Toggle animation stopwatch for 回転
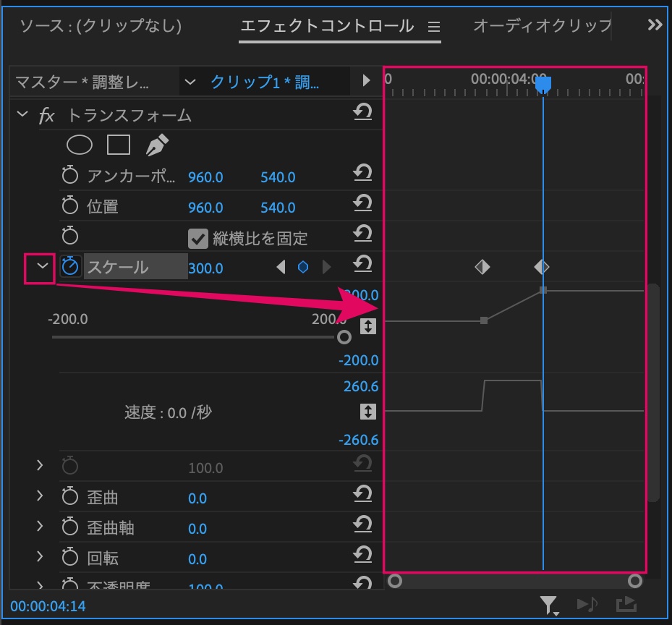 click(70, 557)
